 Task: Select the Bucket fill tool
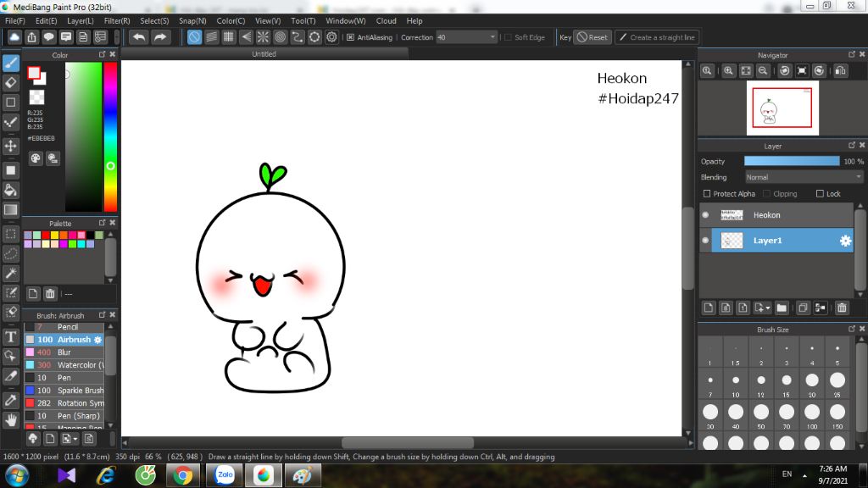(x=11, y=190)
